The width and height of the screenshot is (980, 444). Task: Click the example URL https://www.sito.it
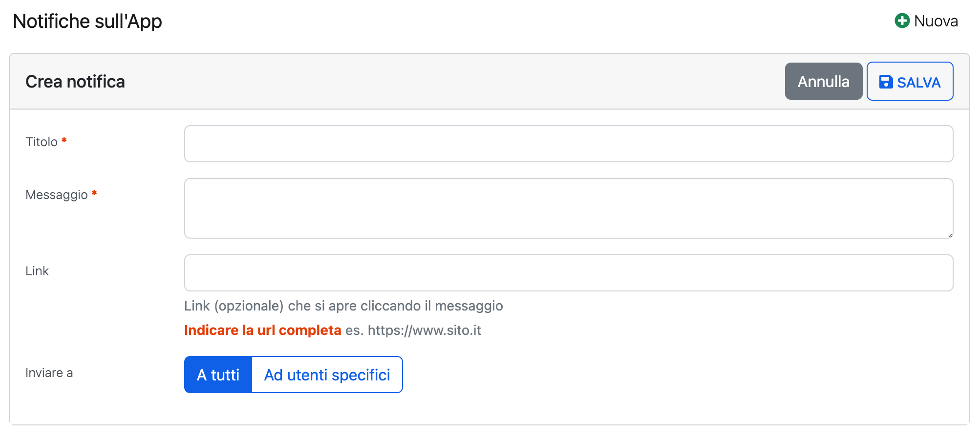tap(424, 330)
